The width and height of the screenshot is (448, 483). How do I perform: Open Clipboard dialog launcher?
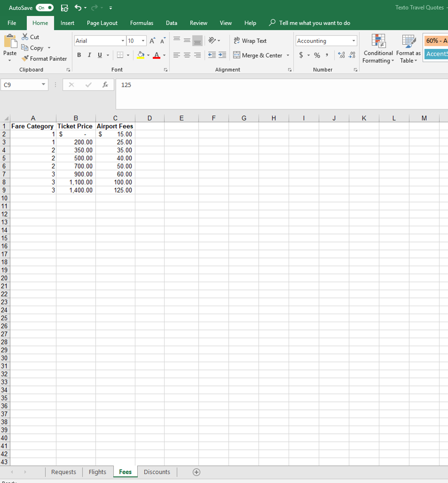coord(68,70)
